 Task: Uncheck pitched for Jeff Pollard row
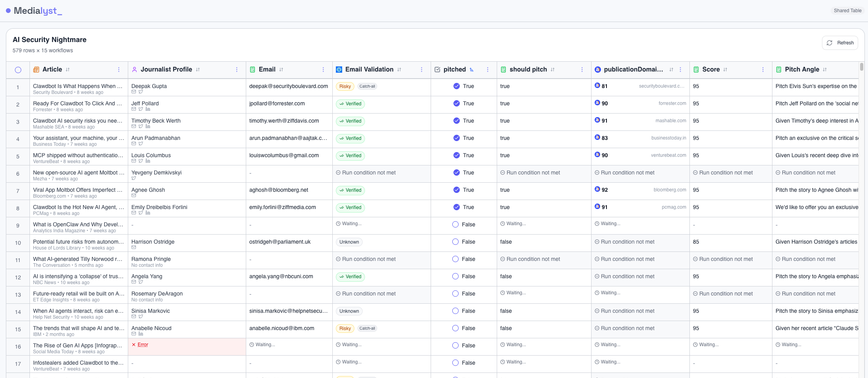pyautogui.click(x=457, y=103)
